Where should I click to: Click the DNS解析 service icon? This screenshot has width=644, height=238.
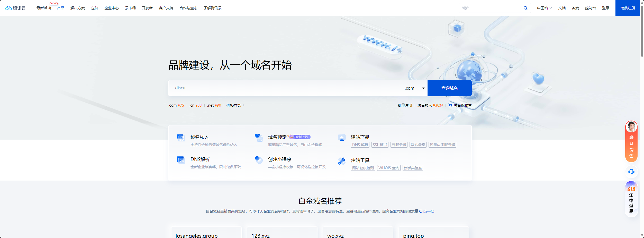[181, 160]
